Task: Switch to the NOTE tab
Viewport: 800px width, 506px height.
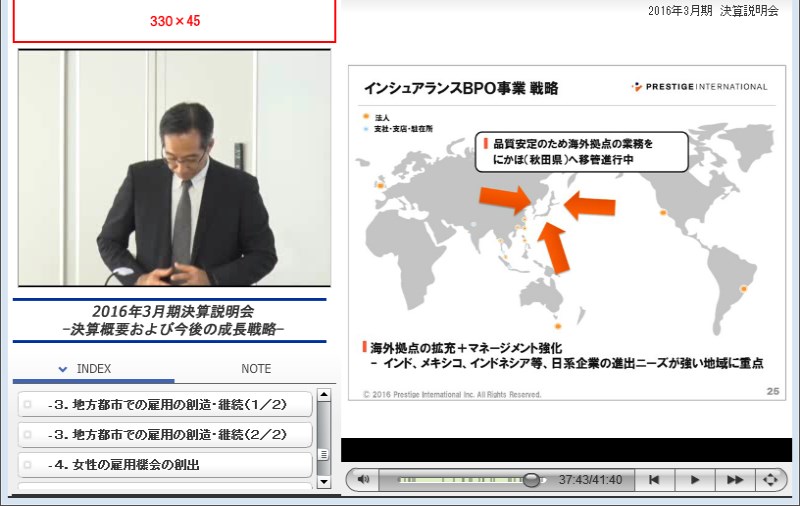Action: pos(256,369)
